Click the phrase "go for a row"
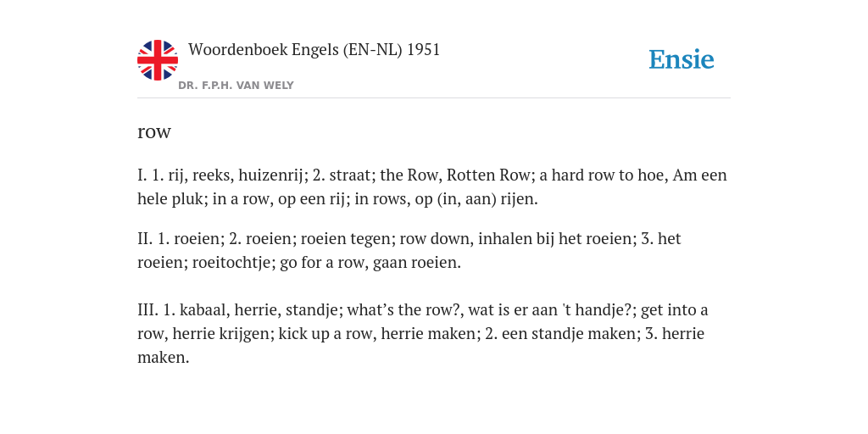The width and height of the screenshot is (868, 434). [323, 263]
